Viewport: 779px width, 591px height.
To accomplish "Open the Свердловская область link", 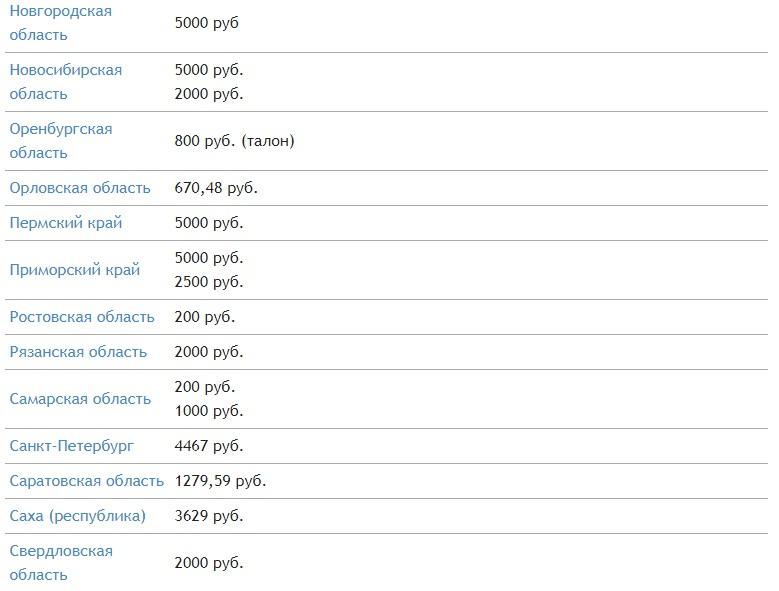I will pos(61,551).
